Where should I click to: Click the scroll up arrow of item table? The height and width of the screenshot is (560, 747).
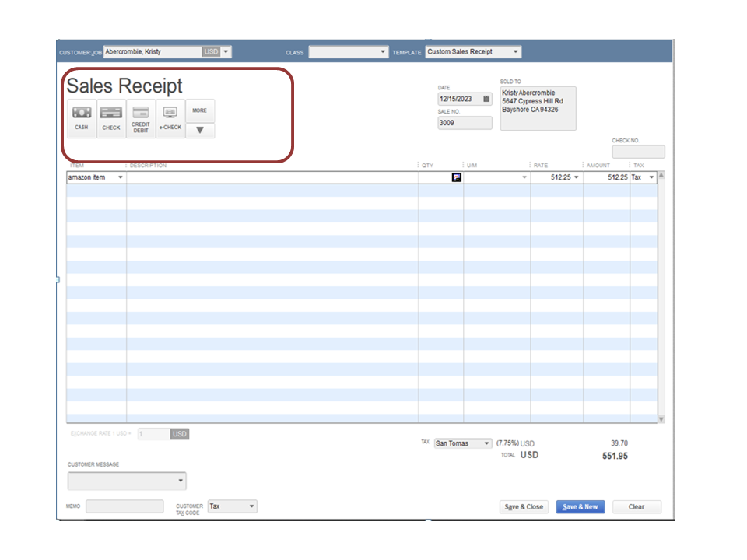tap(661, 175)
